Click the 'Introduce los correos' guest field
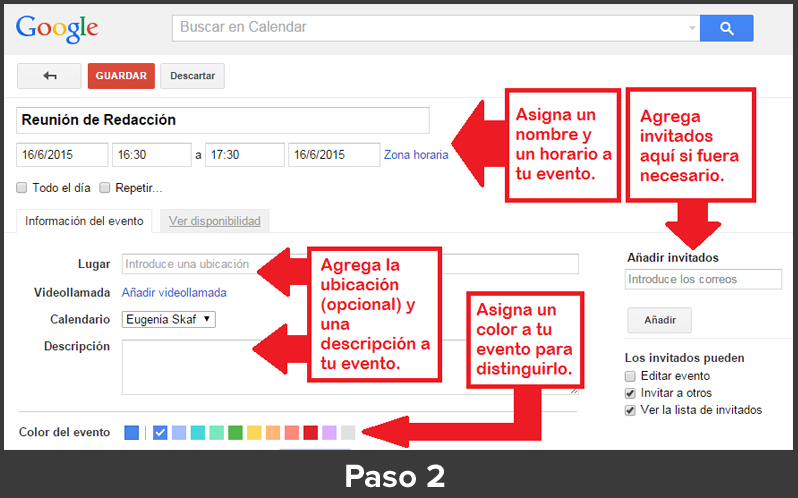This screenshot has width=798, height=498. point(703,279)
